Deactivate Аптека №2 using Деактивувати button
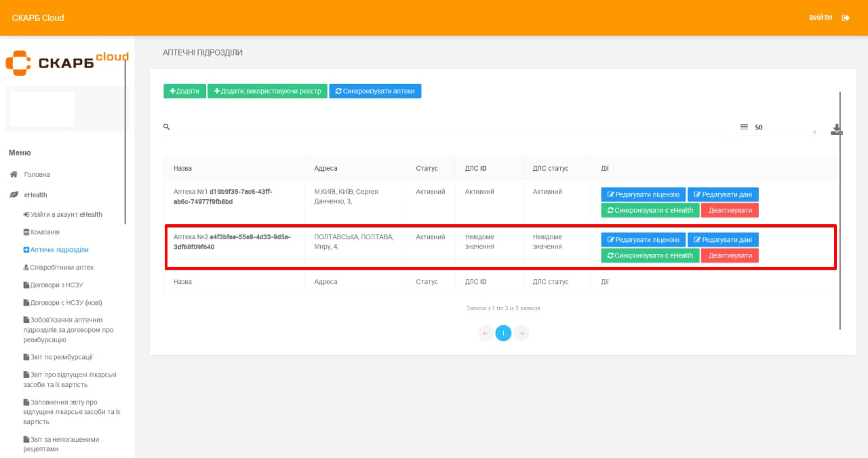Viewport: 868px width, 458px height. [730, 255]
